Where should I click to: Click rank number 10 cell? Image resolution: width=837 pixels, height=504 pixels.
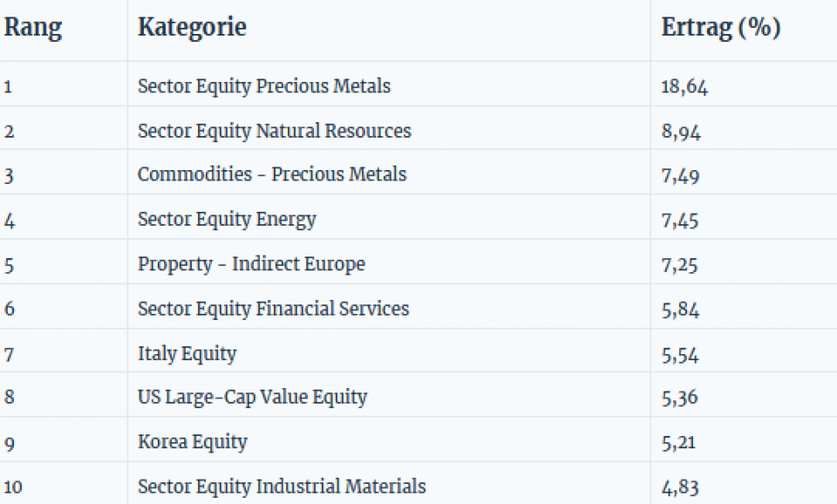click(x=13, y=487)
